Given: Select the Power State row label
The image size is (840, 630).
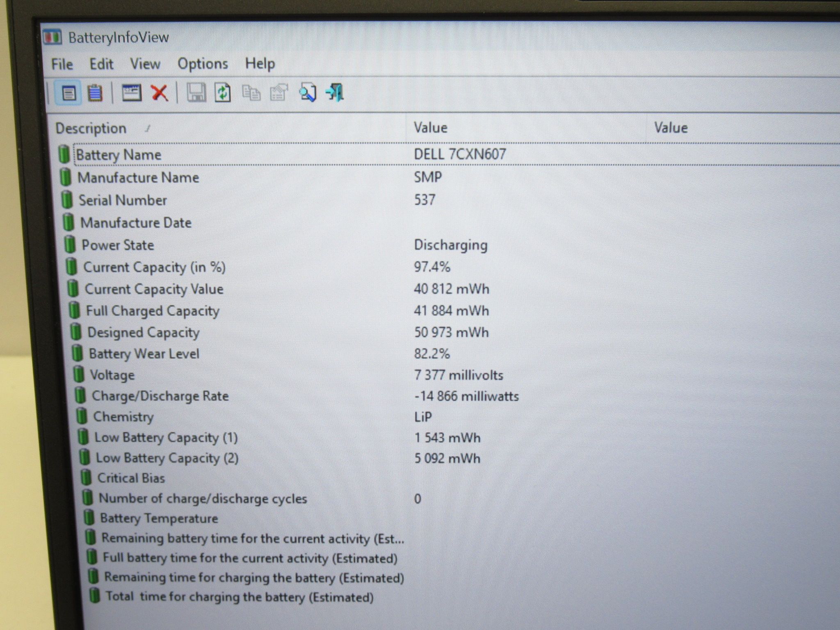Looking at the screenshot, I should click(118, 245).
